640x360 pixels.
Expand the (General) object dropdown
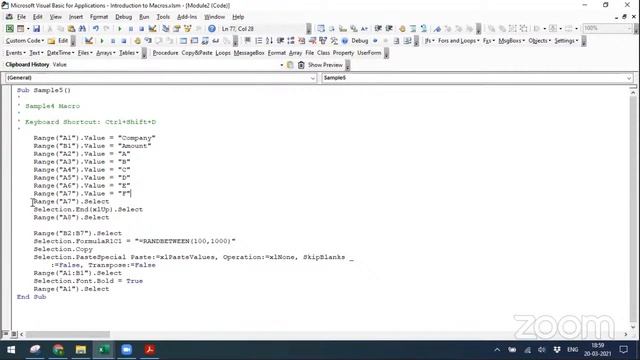313,78
